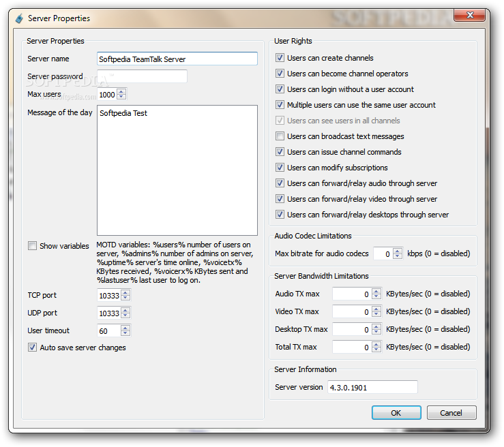
Task: Disable Auto save server changes
Action: (x=32, y=348)
